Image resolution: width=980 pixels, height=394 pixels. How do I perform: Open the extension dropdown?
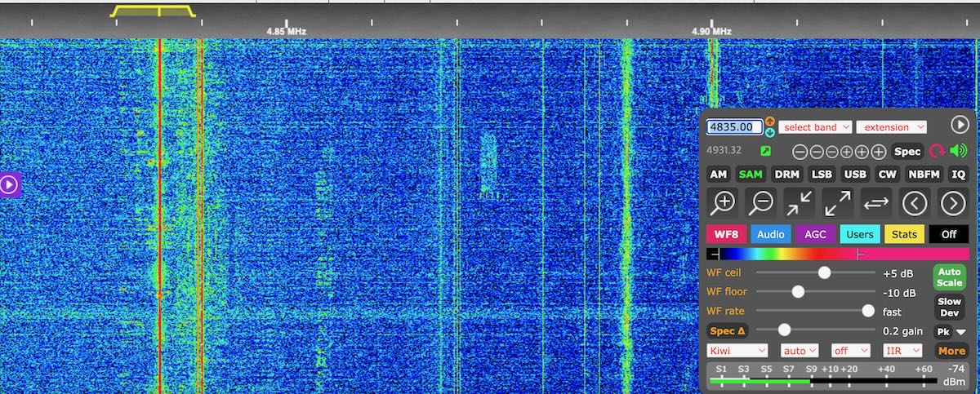click(891, 127)
